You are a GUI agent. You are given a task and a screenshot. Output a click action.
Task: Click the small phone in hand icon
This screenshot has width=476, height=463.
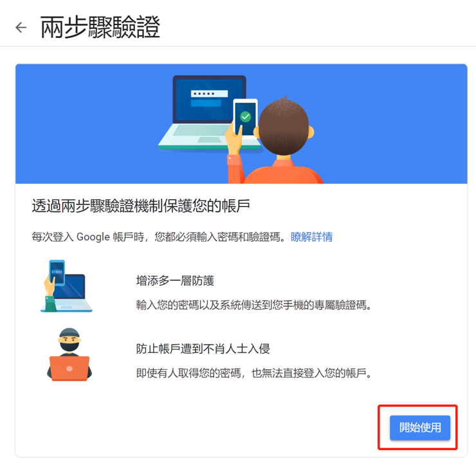pyautogui.click(x=57, y=273)
